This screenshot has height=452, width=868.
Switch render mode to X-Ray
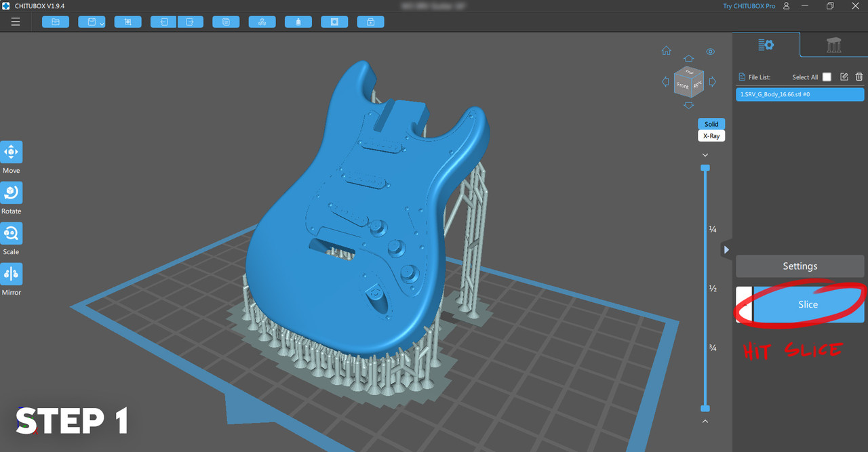pos(711,136)
